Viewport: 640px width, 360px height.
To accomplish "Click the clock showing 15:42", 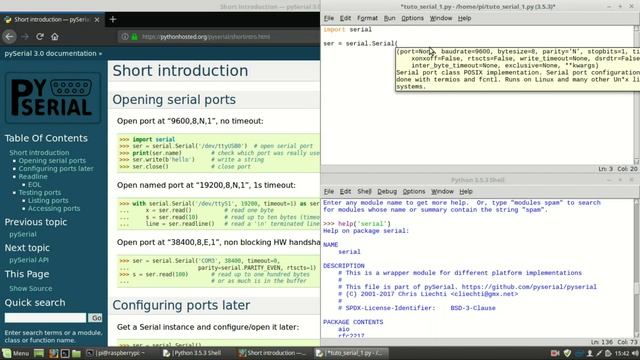I will click(x=622, y=353).
